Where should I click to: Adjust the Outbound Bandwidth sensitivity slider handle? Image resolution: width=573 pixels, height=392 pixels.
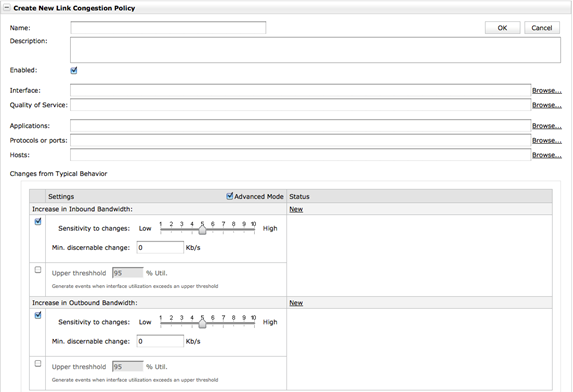click(x=202, y=323)
